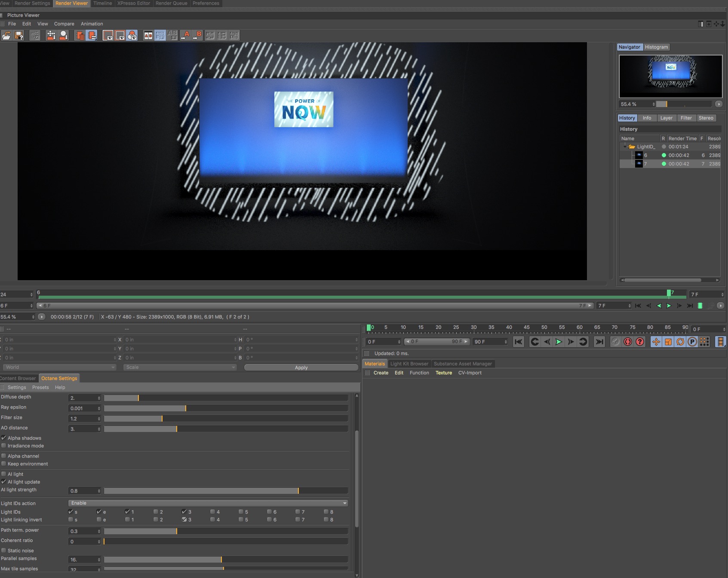
Task: Click previous keyframe loop-back arrow icon
Action: [534, 342]
